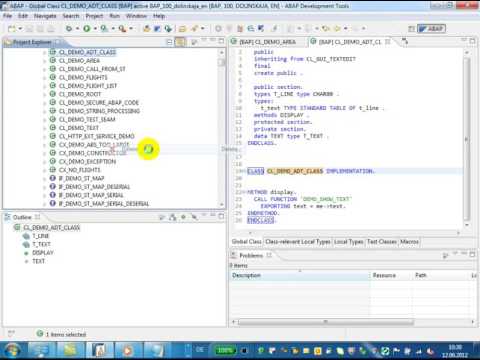Click the external tools toolbar icon
The image size is (480, 360).
click(122, 29)
